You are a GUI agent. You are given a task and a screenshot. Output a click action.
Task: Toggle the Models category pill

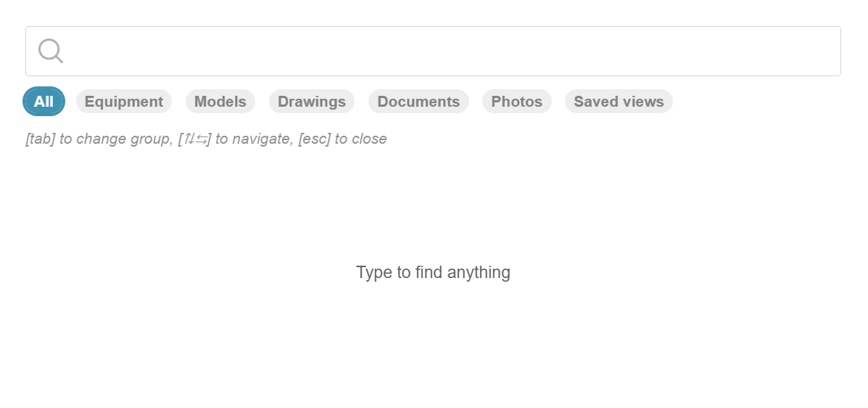pyautogui.click(x=220, y=102)
